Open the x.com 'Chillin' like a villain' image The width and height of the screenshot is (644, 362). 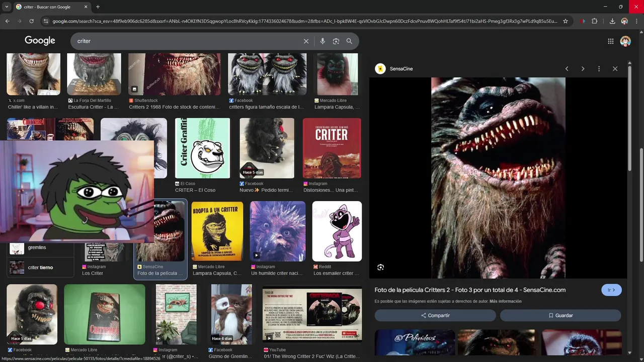click(33, 74)
